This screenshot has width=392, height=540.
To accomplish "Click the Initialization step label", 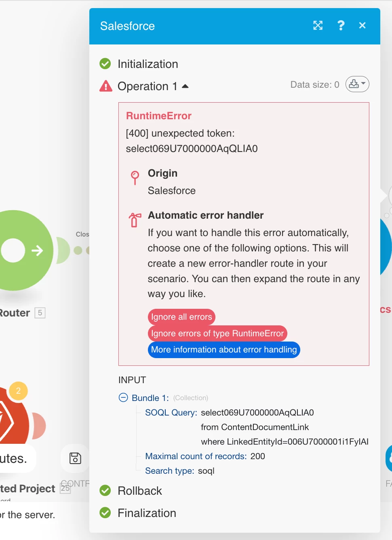I will [x=148, y=64].
